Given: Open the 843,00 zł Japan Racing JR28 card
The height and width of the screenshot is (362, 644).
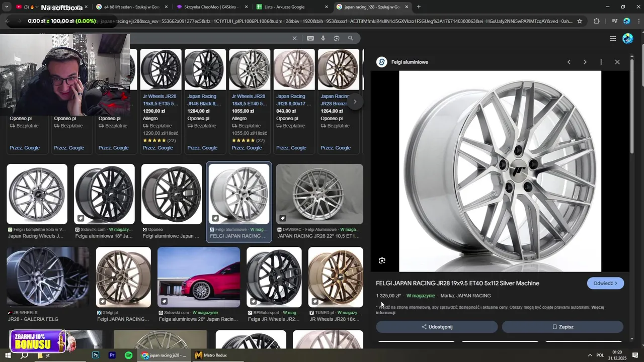Looking at the screenshot, I should (293, 101).
